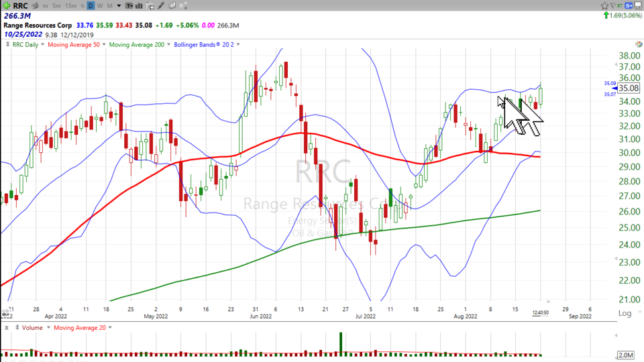Click the Moving Average 20 label
Viewport: 644px width, 362px height.
click(x=80, y=328)
